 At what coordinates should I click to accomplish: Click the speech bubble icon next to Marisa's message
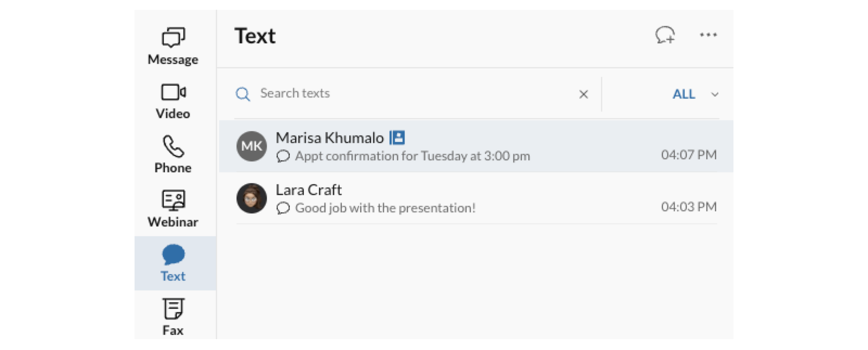[x=283, y=157]
